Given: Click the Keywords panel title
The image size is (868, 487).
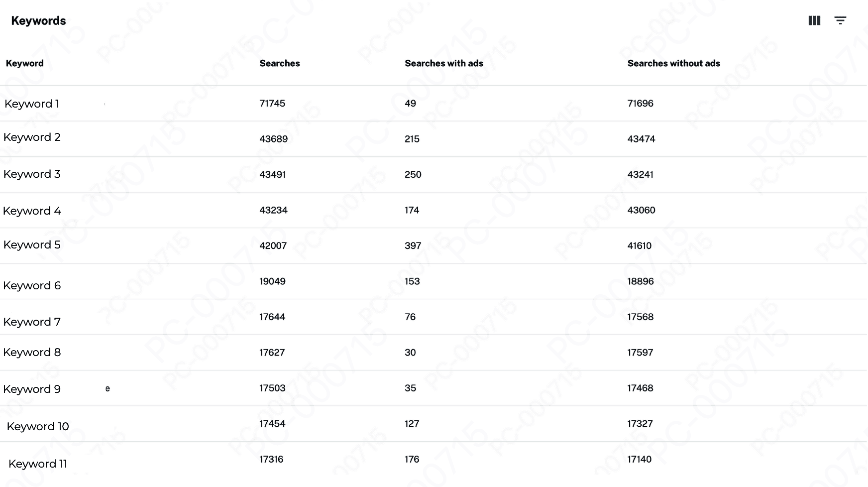Looking at the screenshot, I should 38,20.
